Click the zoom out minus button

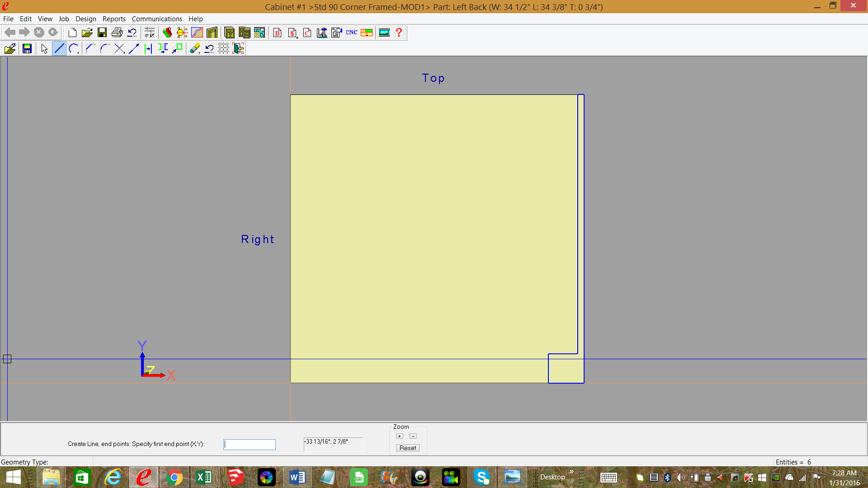pos(413,436)
